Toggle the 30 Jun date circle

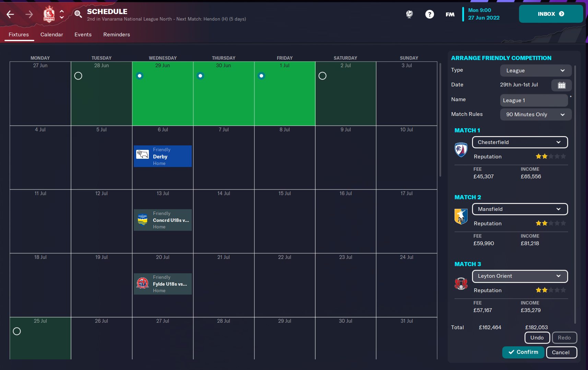[201, 76]
